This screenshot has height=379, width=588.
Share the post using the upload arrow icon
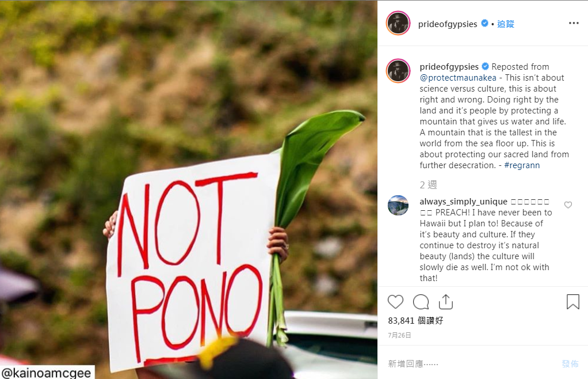[445, 302]
